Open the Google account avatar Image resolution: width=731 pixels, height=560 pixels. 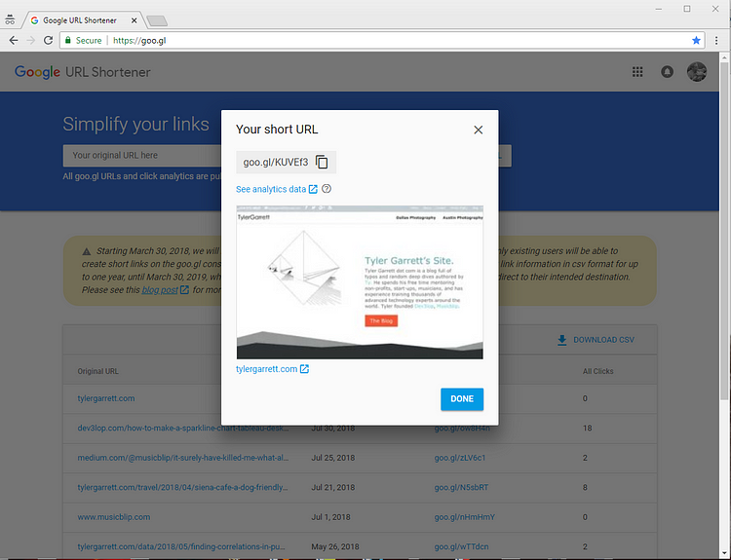pos(697,72)
